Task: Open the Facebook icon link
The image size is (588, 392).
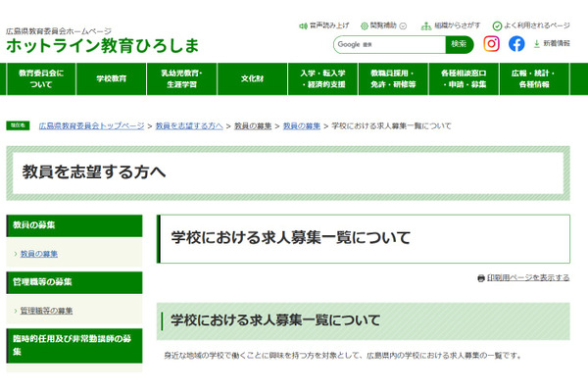Action: coord(516,44)
